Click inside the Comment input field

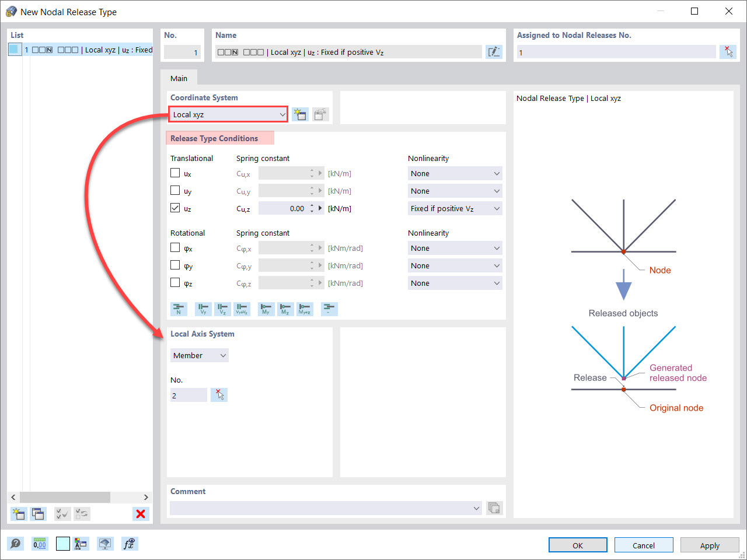coord(321,508)
